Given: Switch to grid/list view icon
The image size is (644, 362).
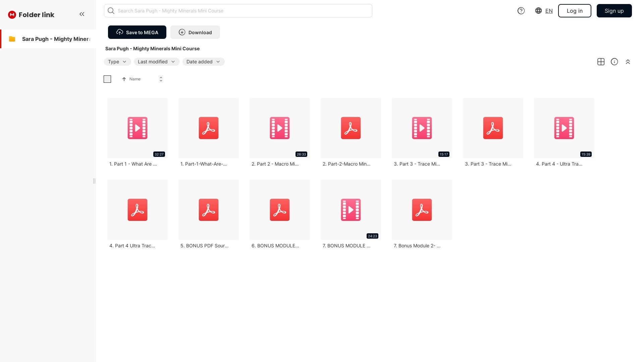Looking at the screenshot, I should click(601, 62).
